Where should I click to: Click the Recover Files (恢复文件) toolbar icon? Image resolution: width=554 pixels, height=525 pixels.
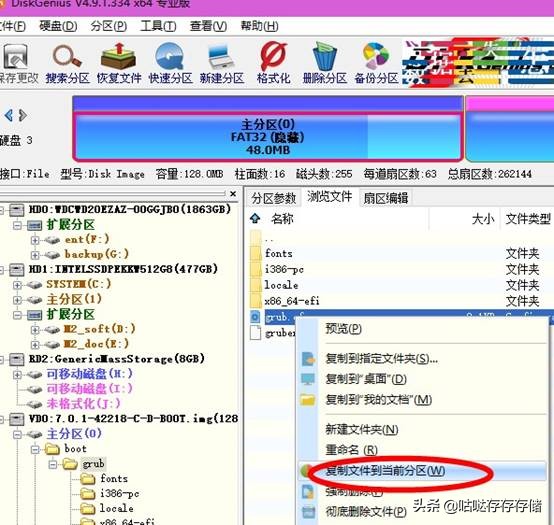[x=118, y=56]
